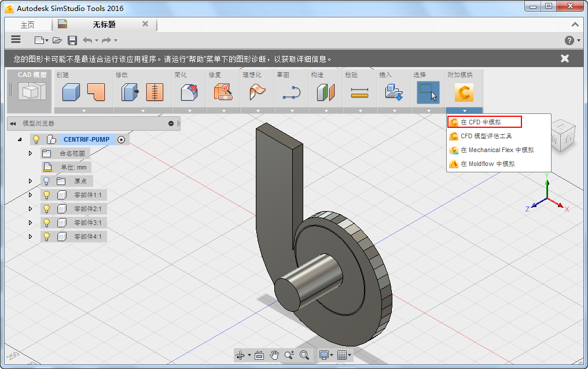Activate the 选择 selection tool icon
Screen dimensions: 588x369
click(x=428, y=93)
